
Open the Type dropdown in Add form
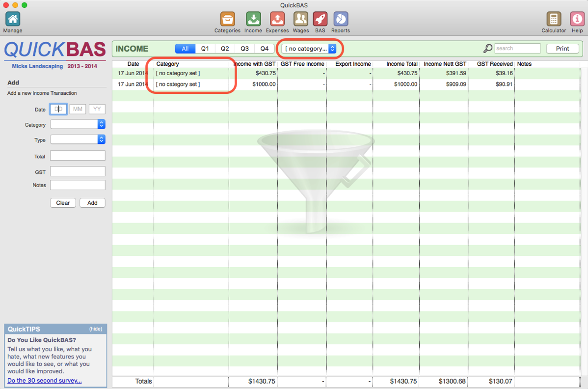point(78,140)
